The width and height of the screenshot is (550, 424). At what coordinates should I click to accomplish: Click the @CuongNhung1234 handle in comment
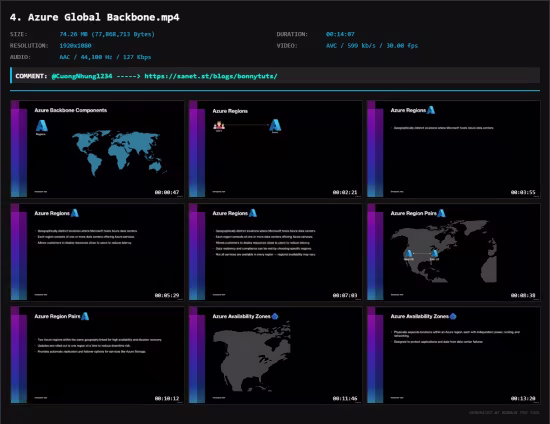(82, 76)
